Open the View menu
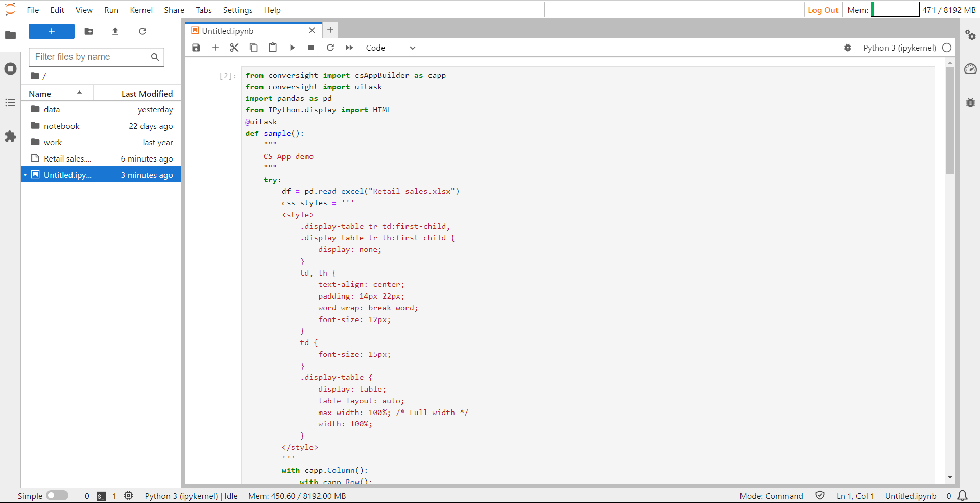This screenshot has width=980, height=503. coord(84,10)
